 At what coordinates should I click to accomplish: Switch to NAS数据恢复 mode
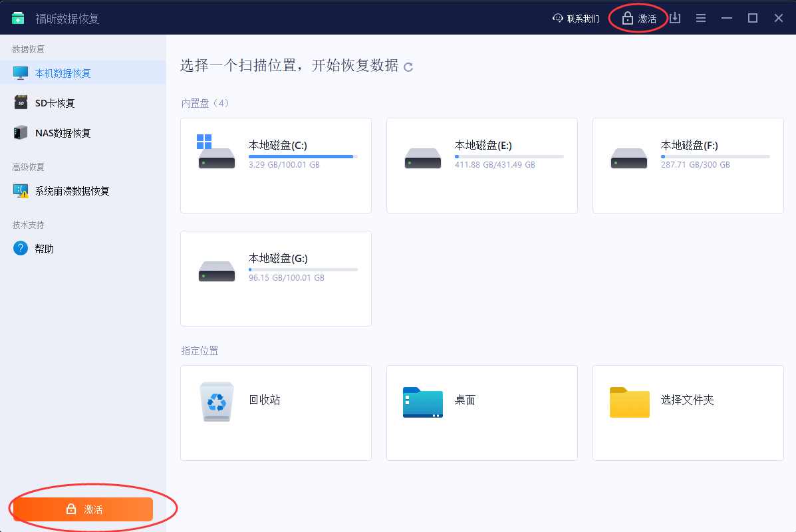(82, 133)
